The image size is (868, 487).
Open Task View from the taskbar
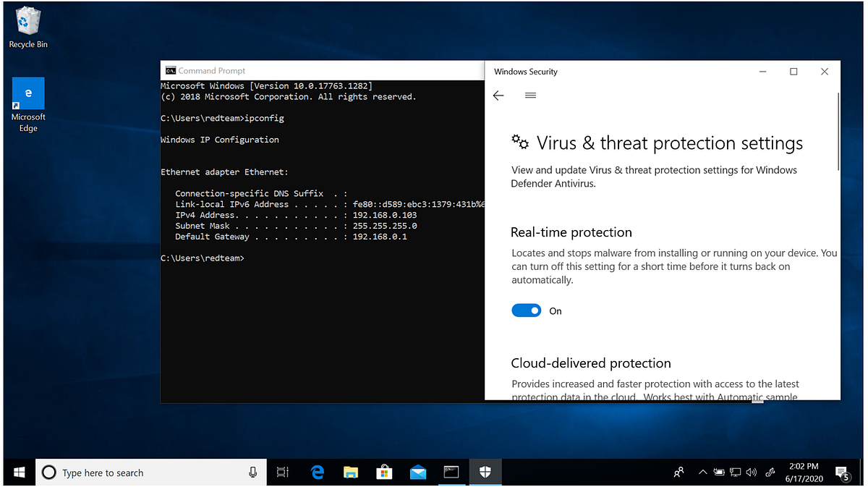click(x=283, y=473)
